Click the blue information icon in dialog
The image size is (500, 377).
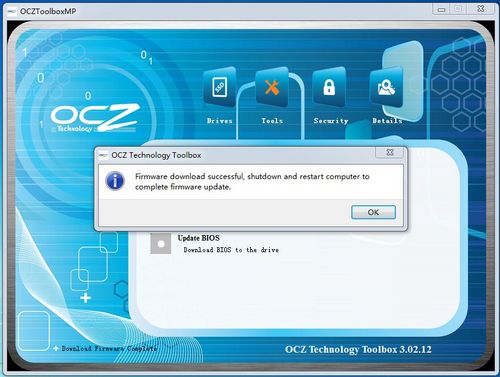click(115, 181)
